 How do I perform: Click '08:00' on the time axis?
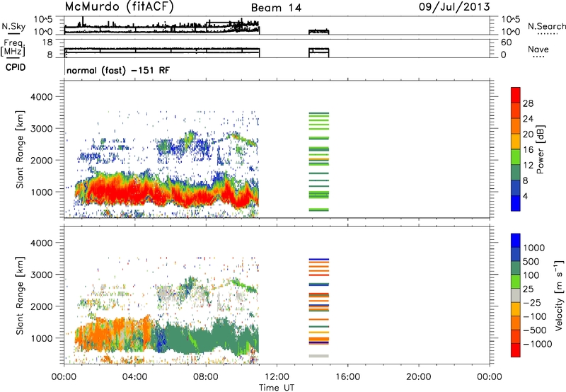[x=206, y=377]
